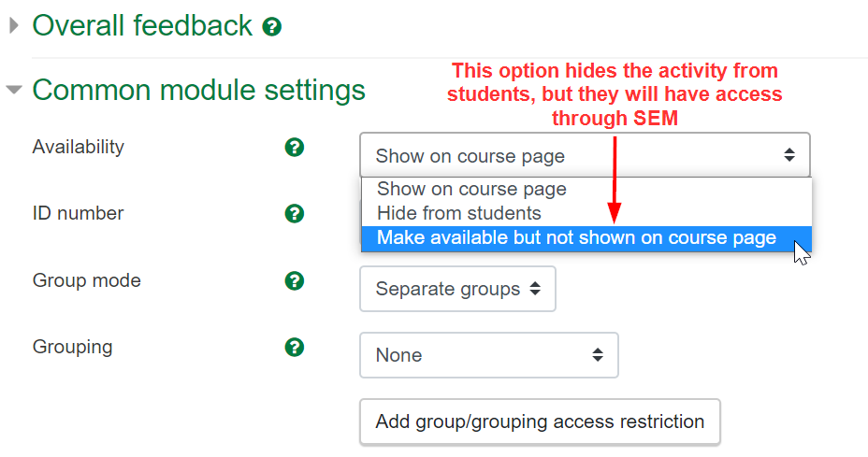Click the ID number field label
The height and width of the screenshot is (457, 868).
(78, 214)
